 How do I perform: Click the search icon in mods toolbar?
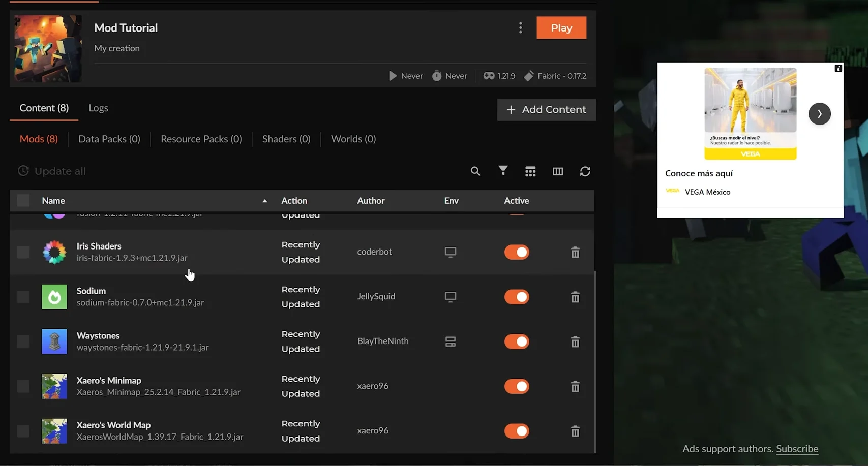(x=475, y=171)
